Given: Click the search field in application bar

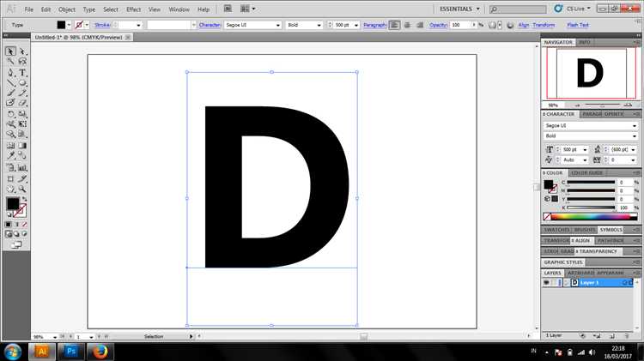Looking at the screenshot, I should 518,9.
